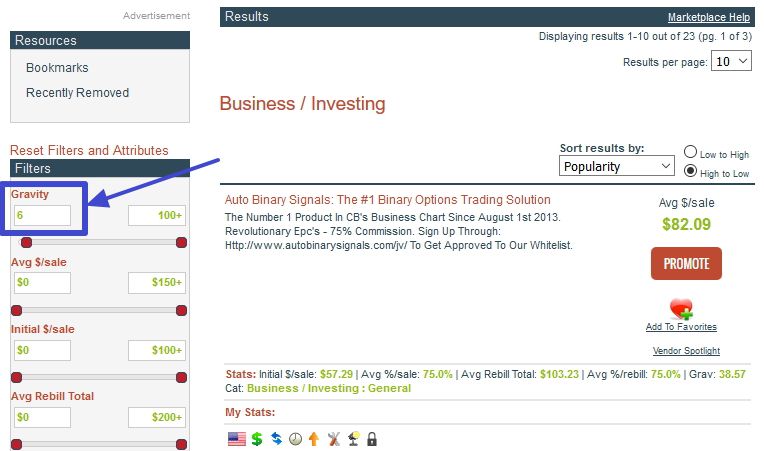Click the Gravity maximum 100+ field
The width and height of the screenshot is (764, 451).
click(x=157, y=215)
